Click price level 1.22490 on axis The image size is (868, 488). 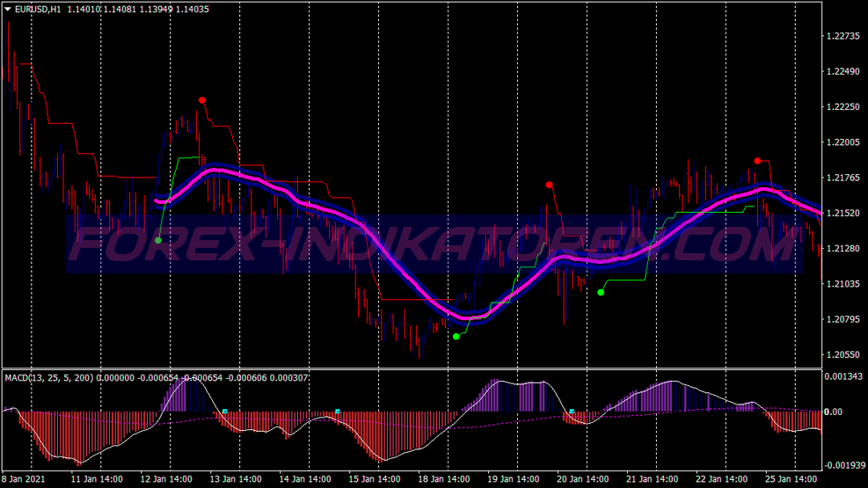click(843, 71)
